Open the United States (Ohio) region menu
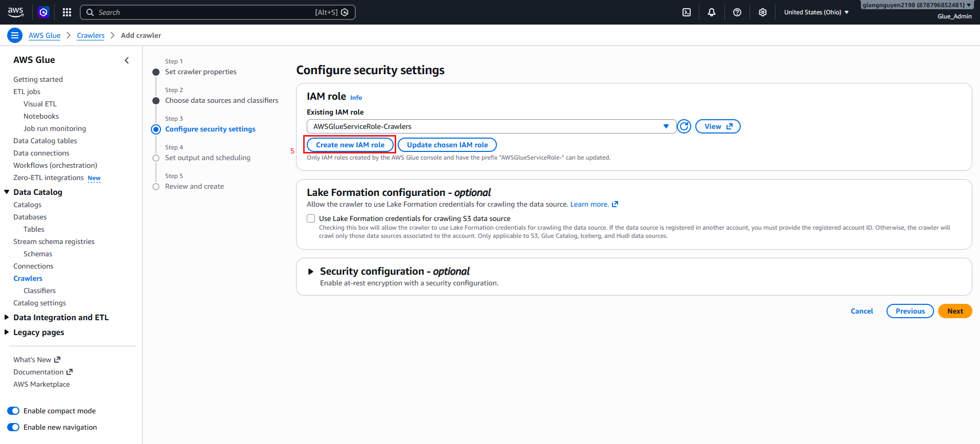Viewport: 980px width, 444px height. click(816, 12)
